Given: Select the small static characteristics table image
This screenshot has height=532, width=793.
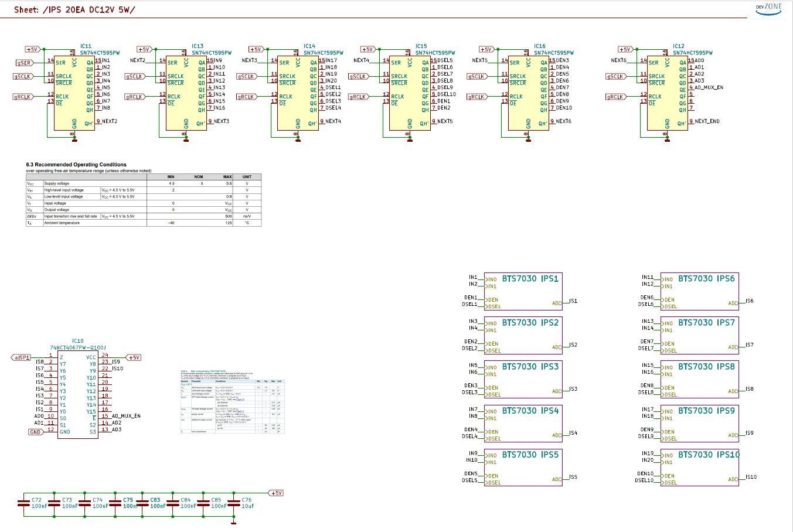Looking at the screenshot, I should [232, 402].
